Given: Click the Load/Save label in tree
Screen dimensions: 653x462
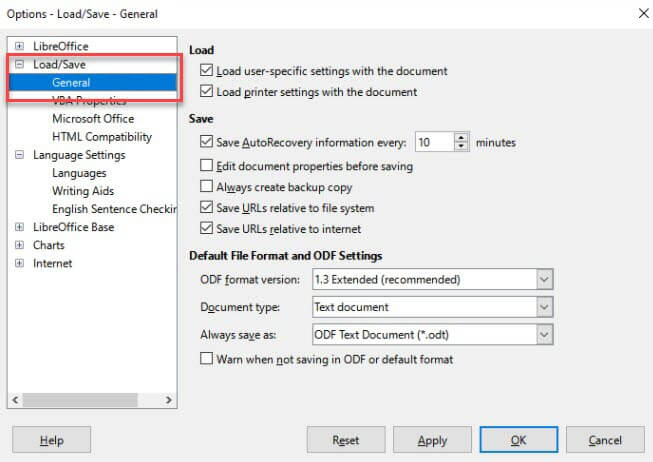Looking at the screenshot, I should click(x=59, y=64).
